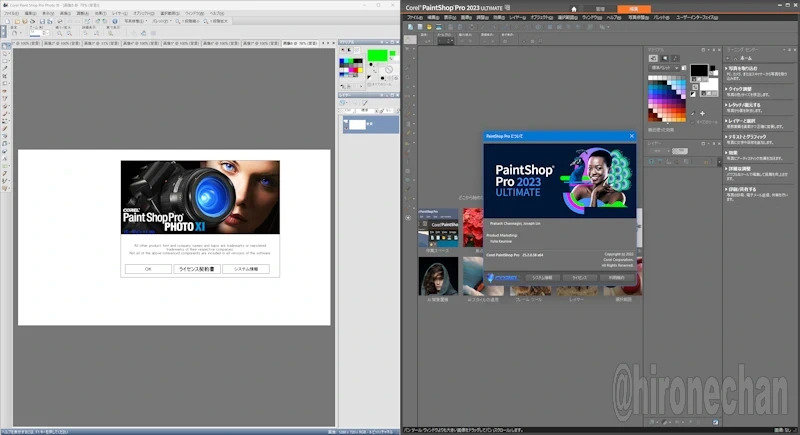Screen dimensions: 800x435
Task: Select Pan tool in PaintShop 2023 tool options
Action: [410, 40]
